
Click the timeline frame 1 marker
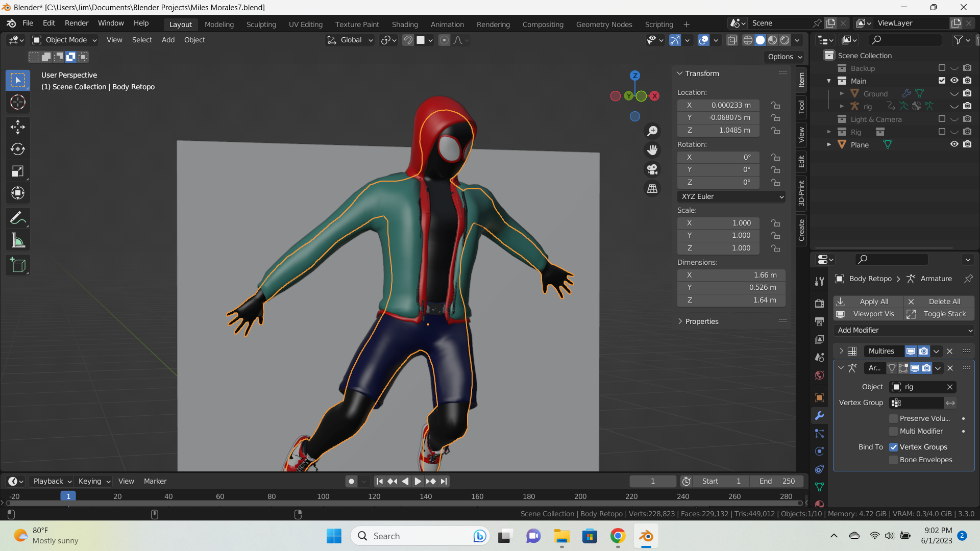68,496
